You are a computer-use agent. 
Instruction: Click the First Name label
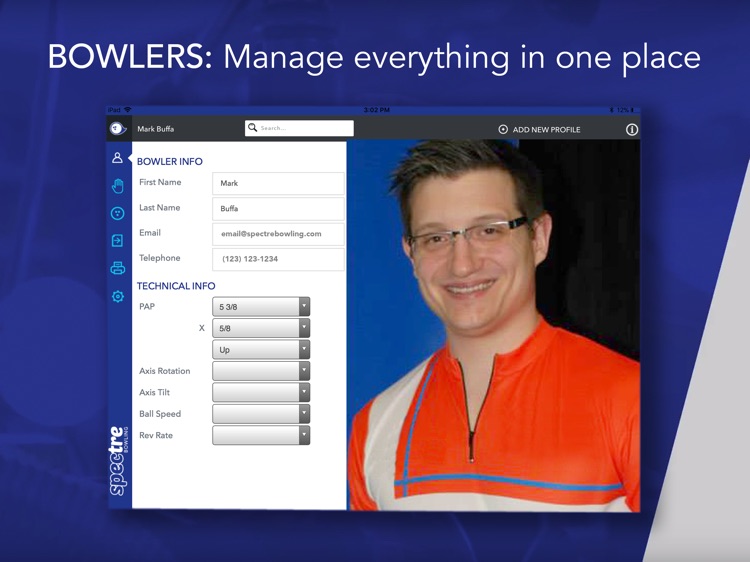pyautogui.click(x=160, y=182)
